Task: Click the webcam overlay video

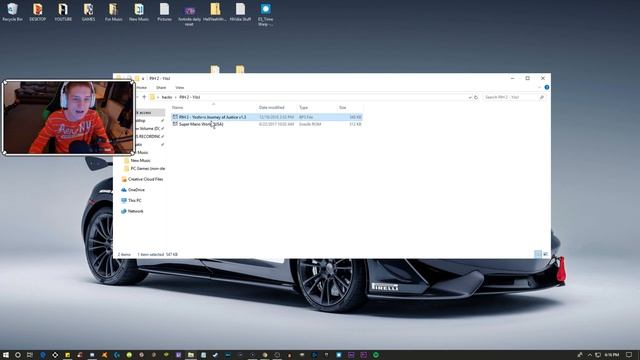Action: [69, 118]
